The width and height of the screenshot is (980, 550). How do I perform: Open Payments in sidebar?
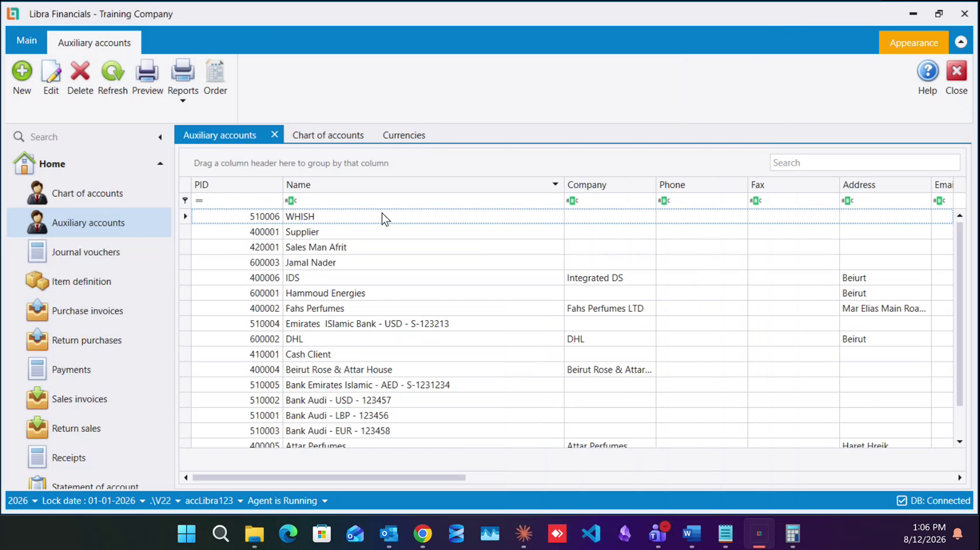click(71, 370)
